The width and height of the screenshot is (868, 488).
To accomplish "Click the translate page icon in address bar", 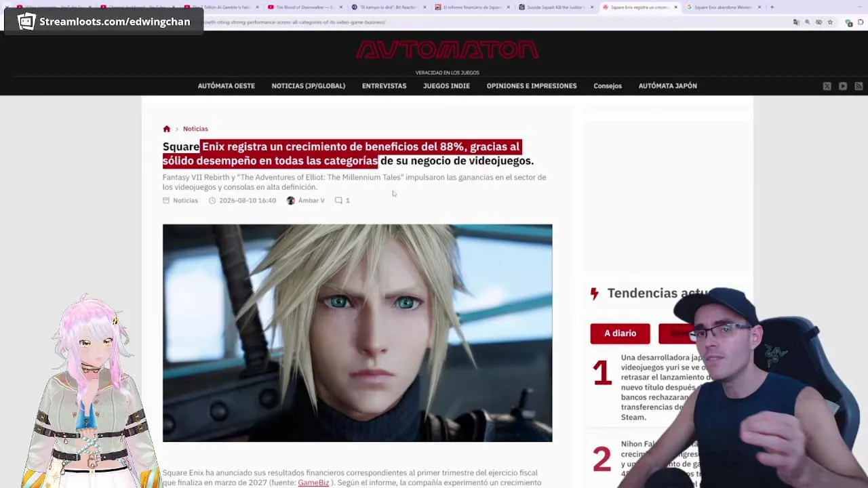I will [x=796, y=22].
